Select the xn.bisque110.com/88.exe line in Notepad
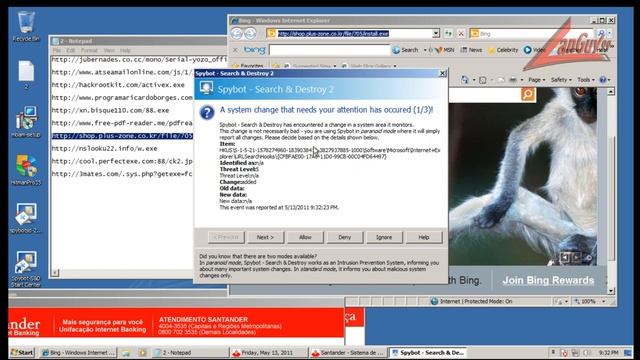 coord(110,110)
